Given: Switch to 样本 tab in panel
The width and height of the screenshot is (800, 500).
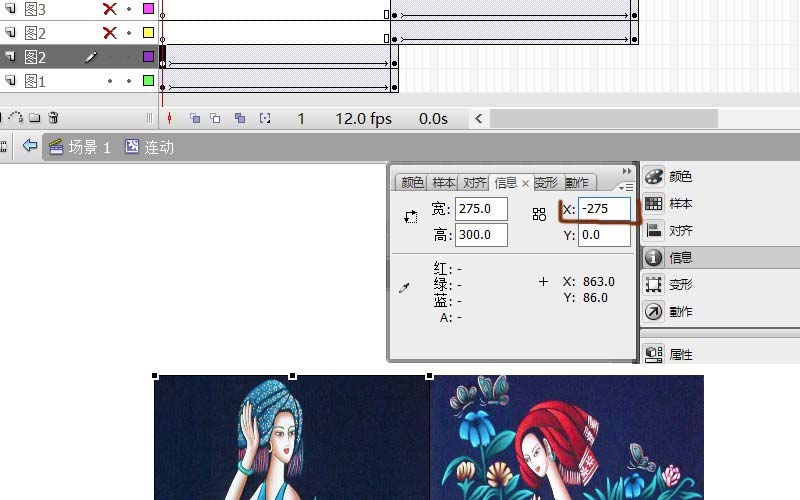Looking at the screenshot, I should [x=443, y=183].
